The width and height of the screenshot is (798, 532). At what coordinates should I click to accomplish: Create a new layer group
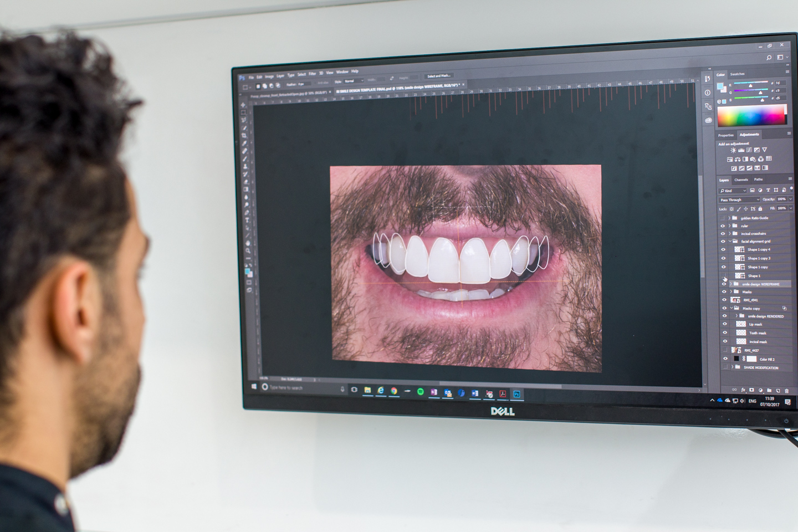point(769,391)
